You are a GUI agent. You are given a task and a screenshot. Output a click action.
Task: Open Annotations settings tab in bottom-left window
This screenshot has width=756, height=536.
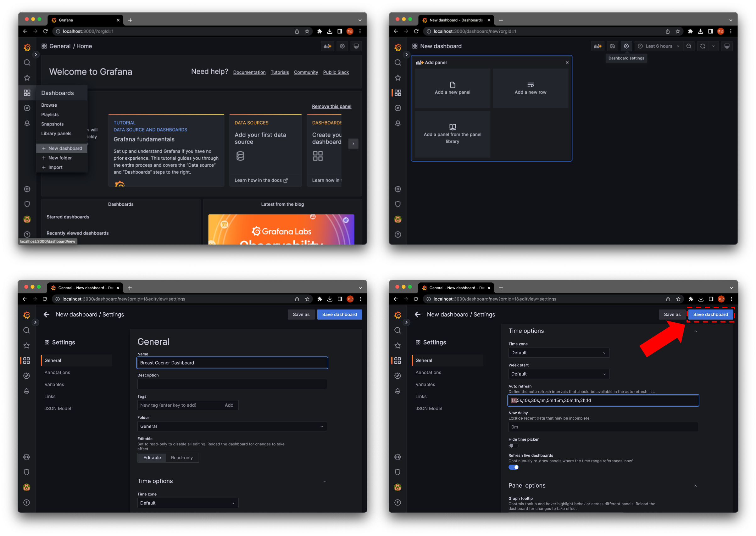[x=58, y=372]
